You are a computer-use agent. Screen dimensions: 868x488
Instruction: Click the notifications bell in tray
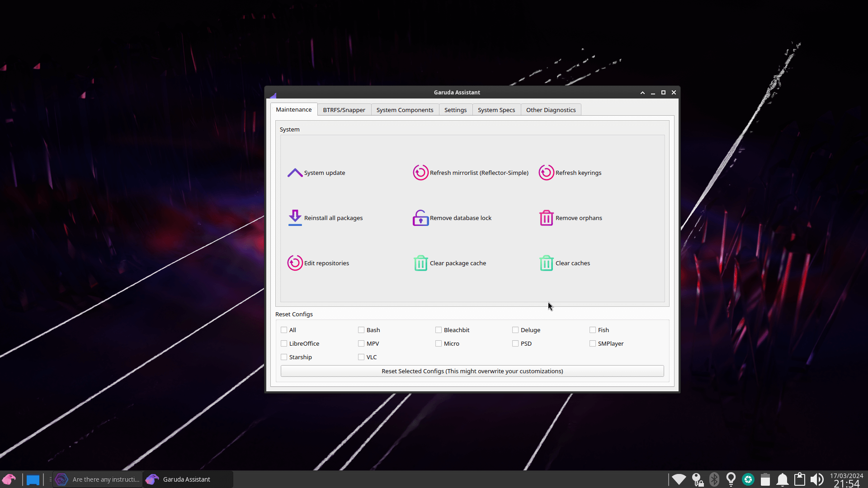tap(783, 479)
